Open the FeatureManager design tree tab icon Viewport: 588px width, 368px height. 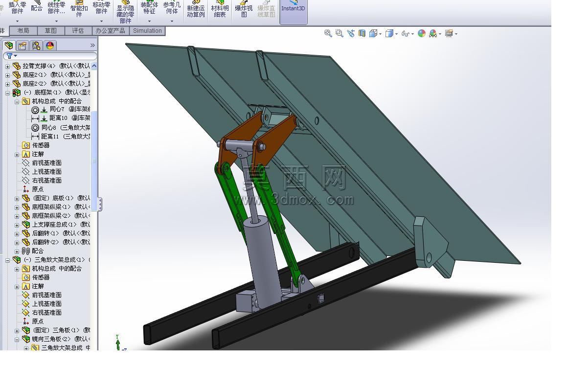click(x=9, y=46)
